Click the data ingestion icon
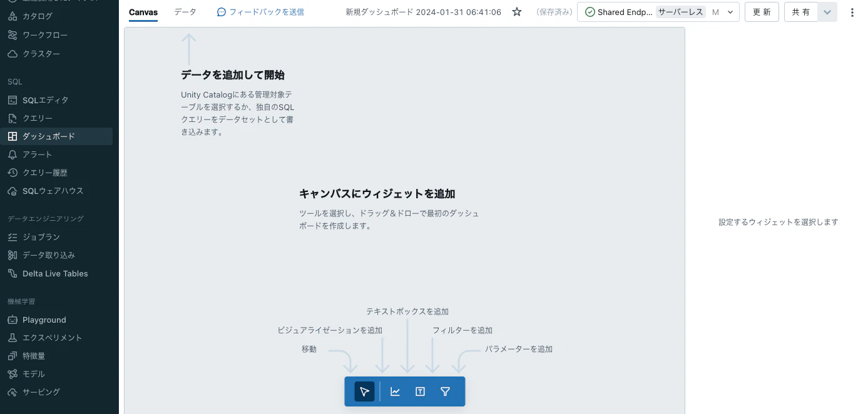The height and width of the screenshot is (414, 868). click(x=13, y=255)
